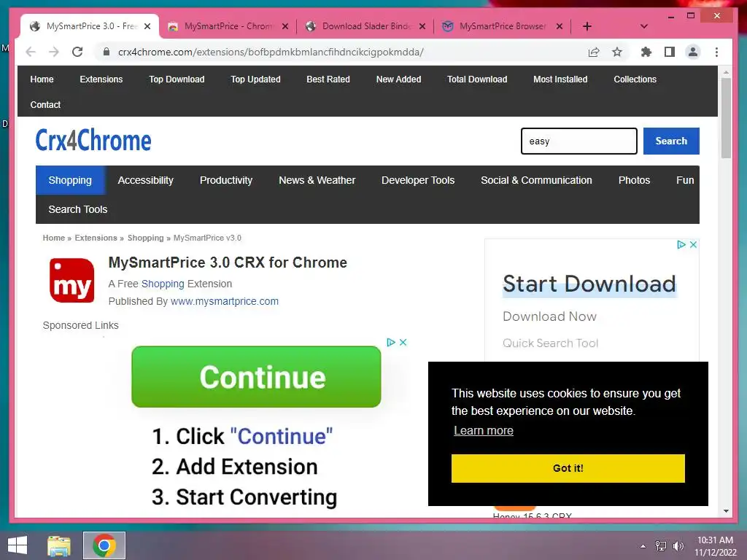This screenshot has width=747, height=560.
Task: Open File Explorer from the taskbar
Action: [59, 545]
